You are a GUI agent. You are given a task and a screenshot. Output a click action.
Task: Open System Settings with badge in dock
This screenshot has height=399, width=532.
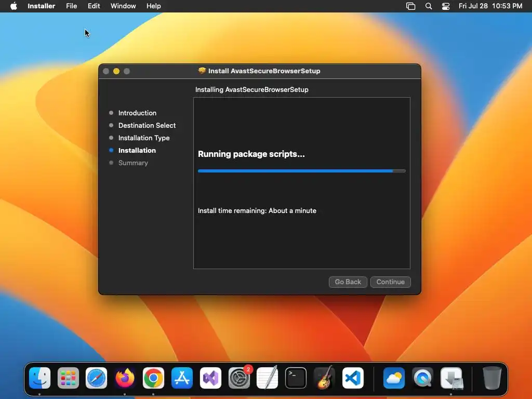[x=239, y=378]
